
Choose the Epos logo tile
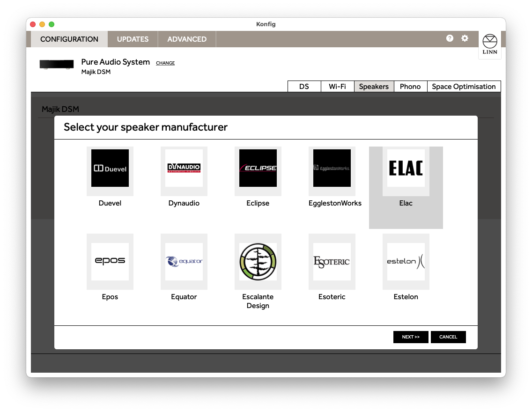tap(110, 261)
